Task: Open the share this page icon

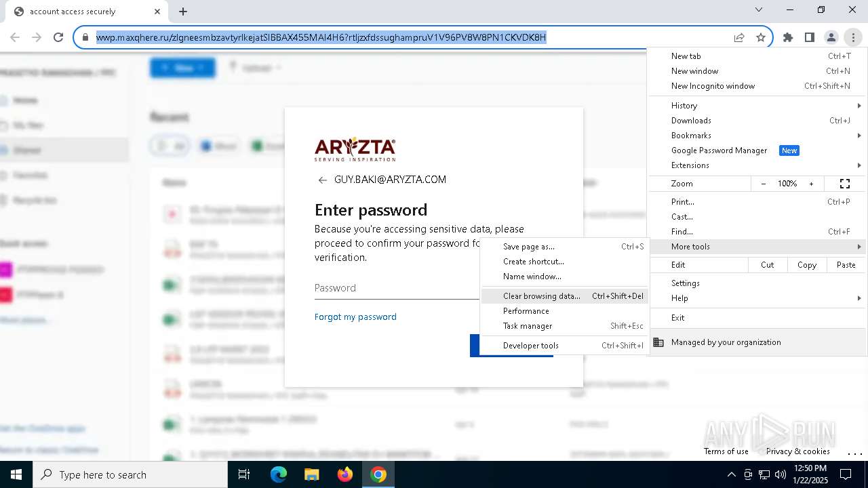Action: [x=739, y=38]
